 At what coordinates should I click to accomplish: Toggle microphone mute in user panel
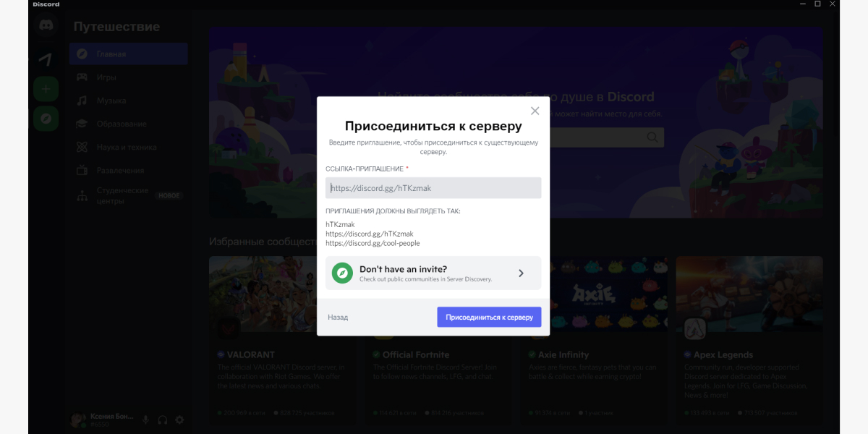pyautogui.click(x=145, y=420)
